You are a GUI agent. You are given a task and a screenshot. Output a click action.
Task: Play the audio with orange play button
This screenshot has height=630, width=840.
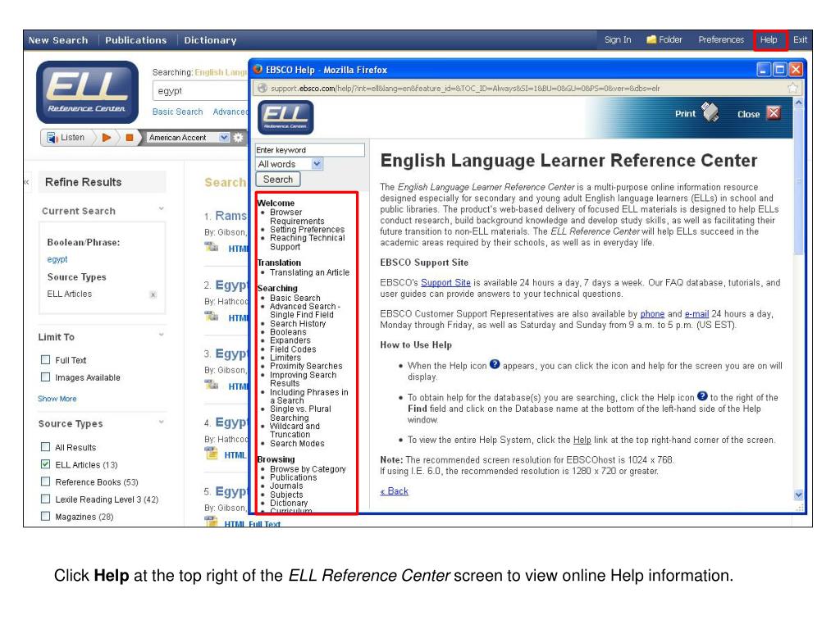click(107, 138)
